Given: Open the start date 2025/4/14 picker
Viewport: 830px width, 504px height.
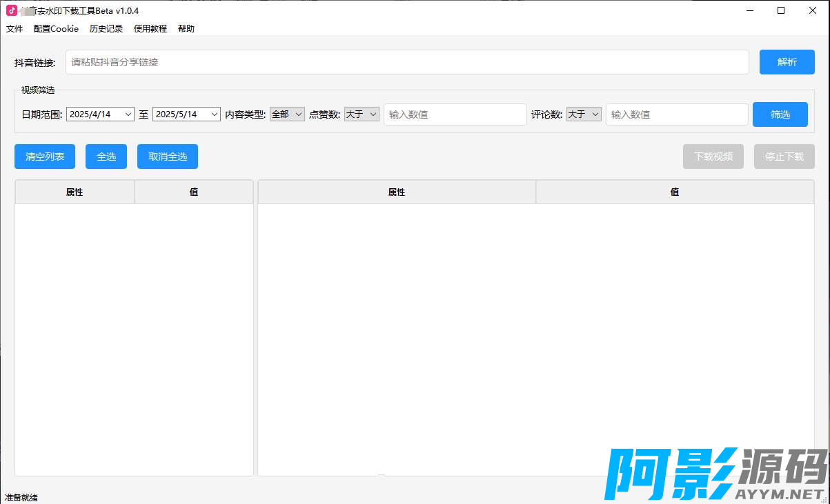Looking at the screenshot, I should coord(100,114).
